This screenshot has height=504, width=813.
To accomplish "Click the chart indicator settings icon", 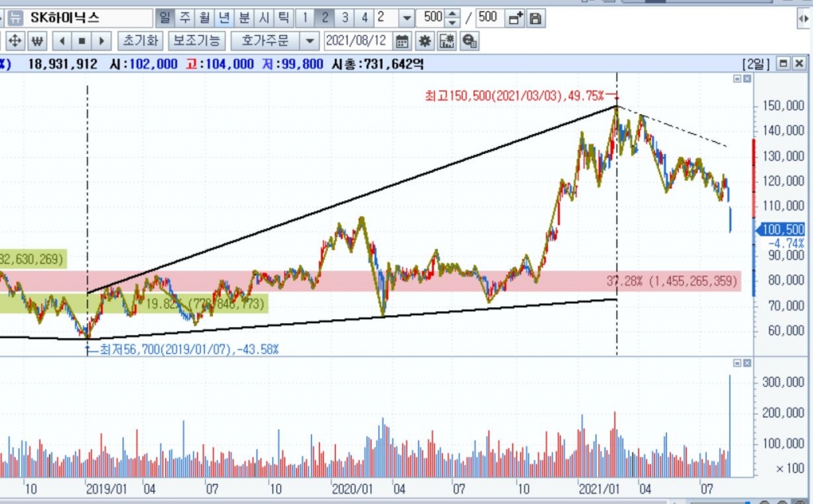I will click(x=446, y=40).
